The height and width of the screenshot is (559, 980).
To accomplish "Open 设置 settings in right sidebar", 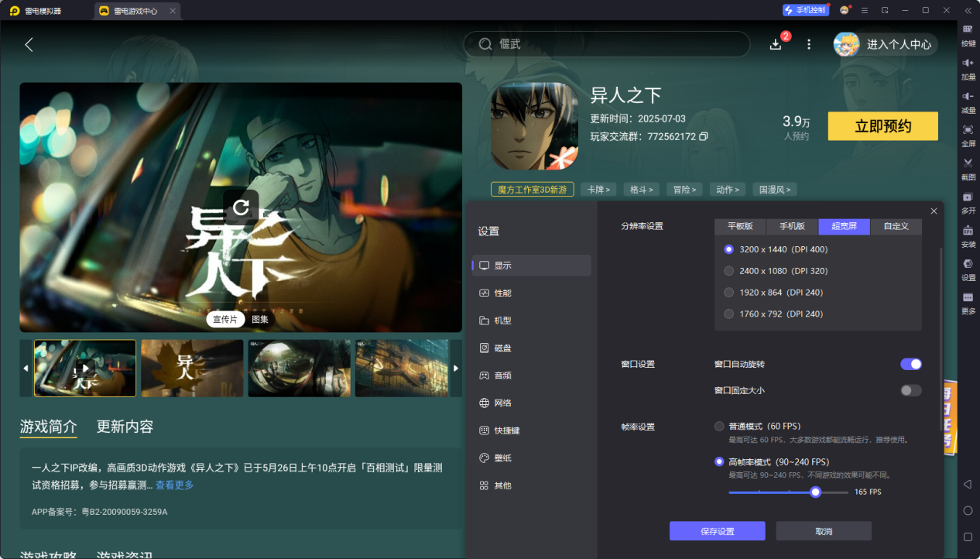I will 968,269.
